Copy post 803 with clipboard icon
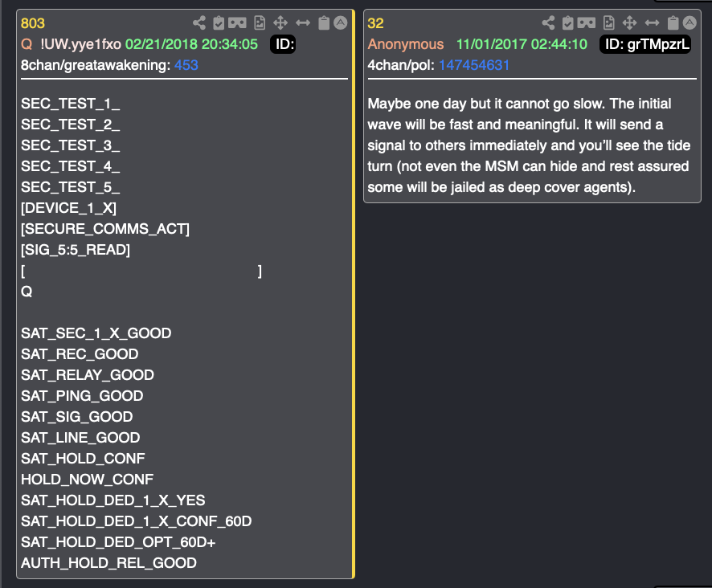 point(324,22)
